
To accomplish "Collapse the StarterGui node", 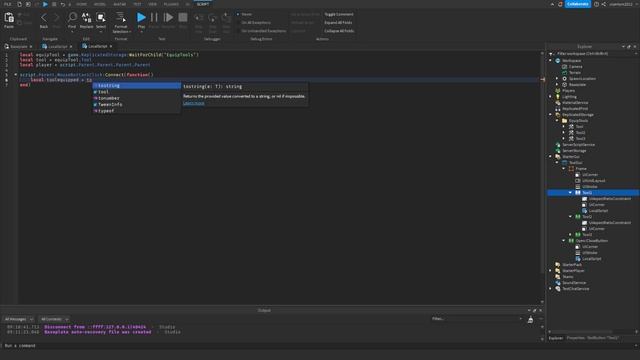I will 551,156.
